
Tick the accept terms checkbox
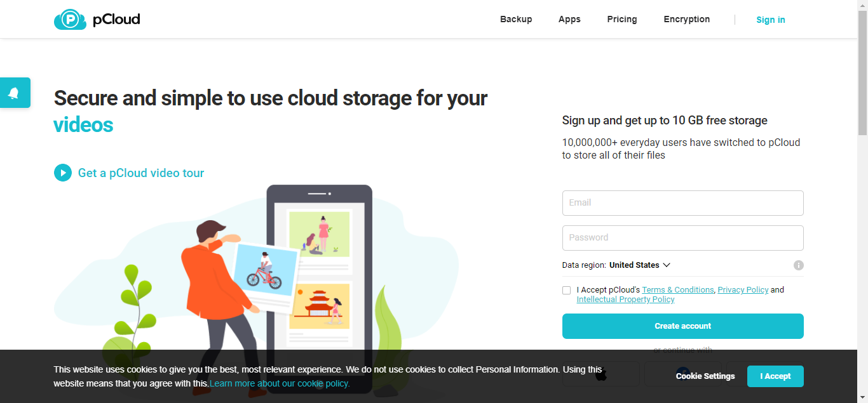(566, 290)
